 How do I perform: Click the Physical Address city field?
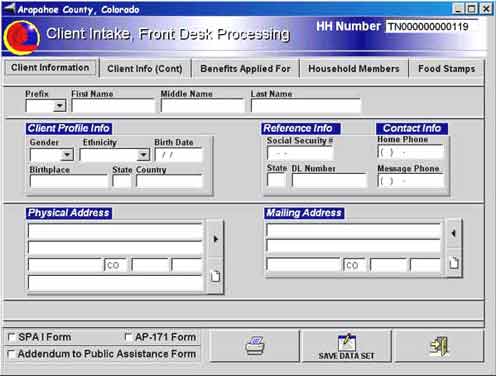[x=66, y=265]
